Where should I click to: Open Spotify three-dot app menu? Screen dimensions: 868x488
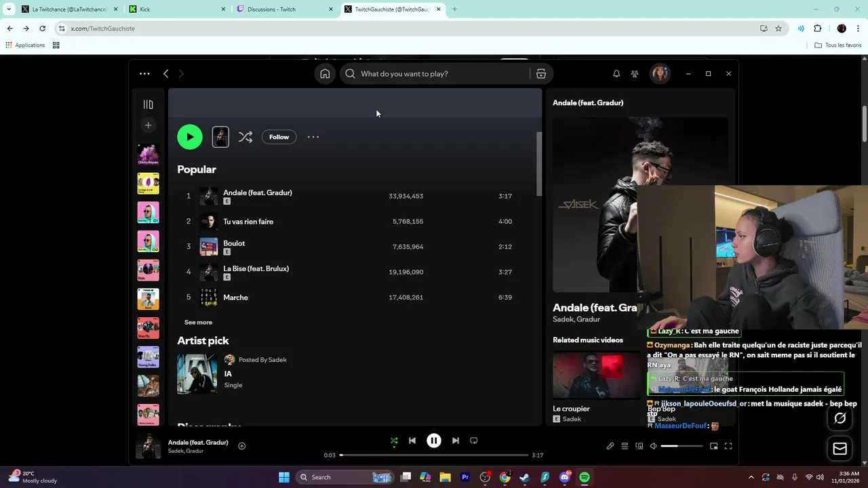click(144, 73)
